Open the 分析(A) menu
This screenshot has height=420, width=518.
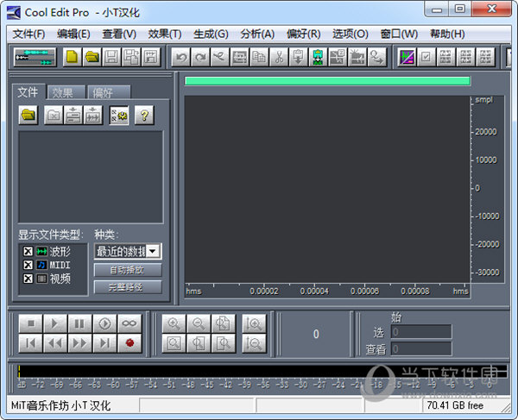click(x=257, y=34)
